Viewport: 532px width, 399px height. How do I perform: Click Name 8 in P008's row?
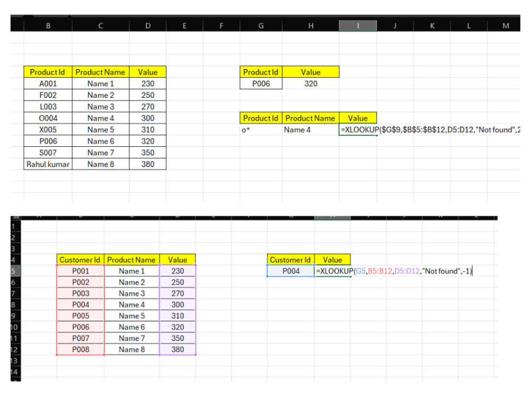point(131,350)
